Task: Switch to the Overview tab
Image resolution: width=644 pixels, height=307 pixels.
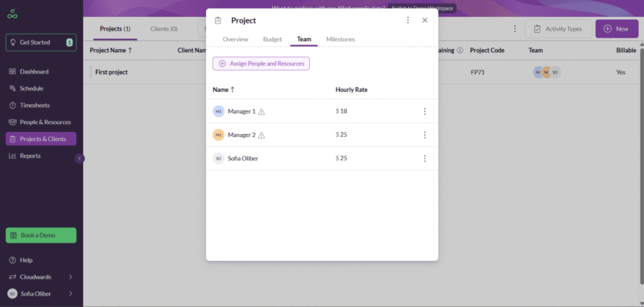Action: click(x=235, y=39)
